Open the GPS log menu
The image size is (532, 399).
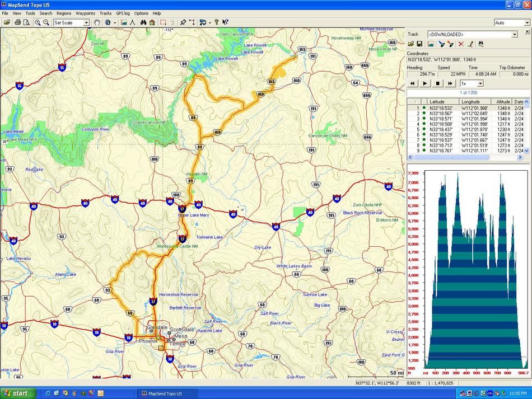coord(123,13)
